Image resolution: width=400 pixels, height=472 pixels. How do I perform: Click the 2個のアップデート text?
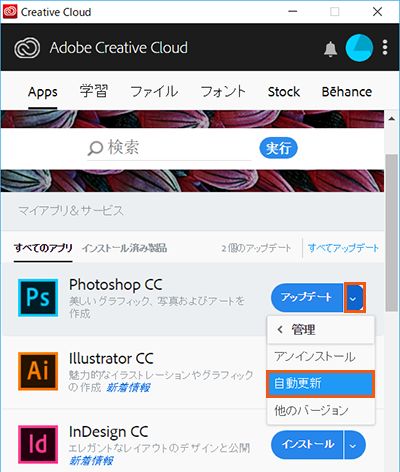(256, 248)
